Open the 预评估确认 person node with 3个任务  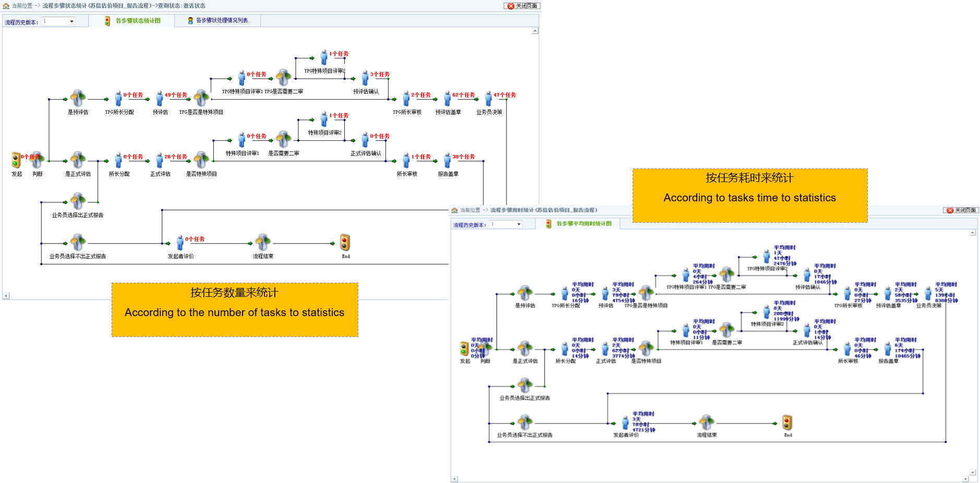pyautogui.click(x=365, y=78)
